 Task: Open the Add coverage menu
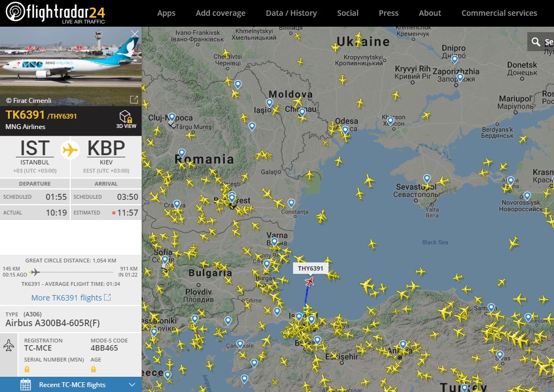pos(221,13)
